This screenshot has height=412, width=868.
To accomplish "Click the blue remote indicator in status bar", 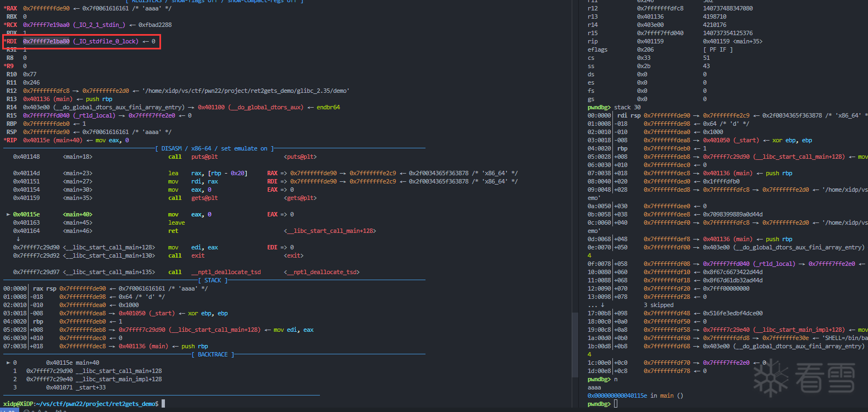I will pos(8,410).
